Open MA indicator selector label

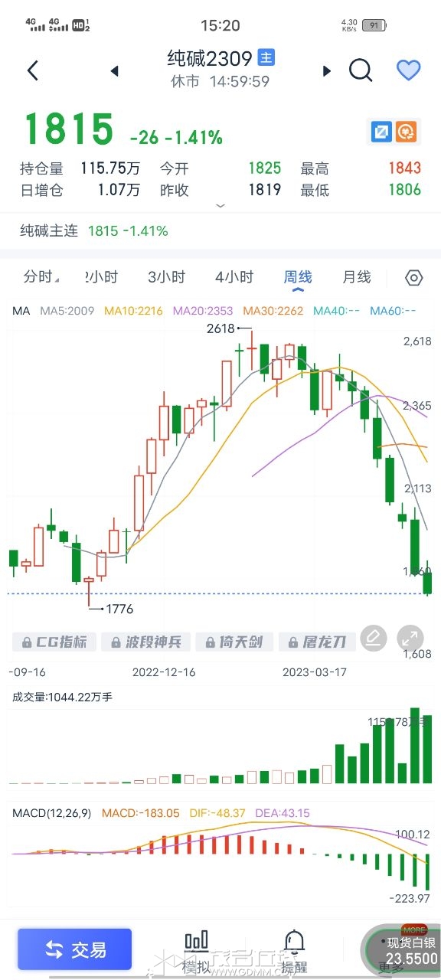pos(21,311)
